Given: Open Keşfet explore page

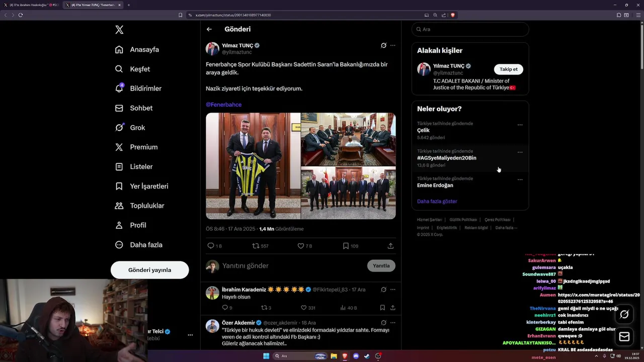Looking at the screenshot, I should point(132,69).
